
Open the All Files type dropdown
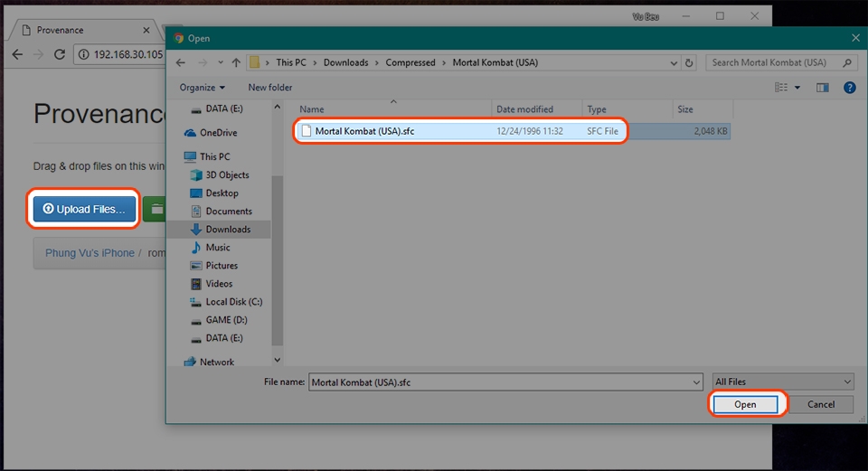point(783,382)
